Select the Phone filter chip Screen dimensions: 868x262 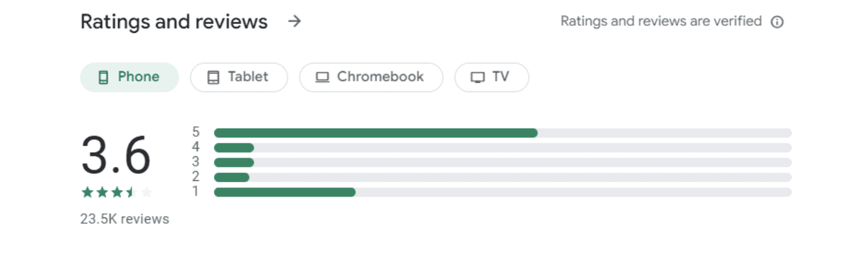pos(129,78)
